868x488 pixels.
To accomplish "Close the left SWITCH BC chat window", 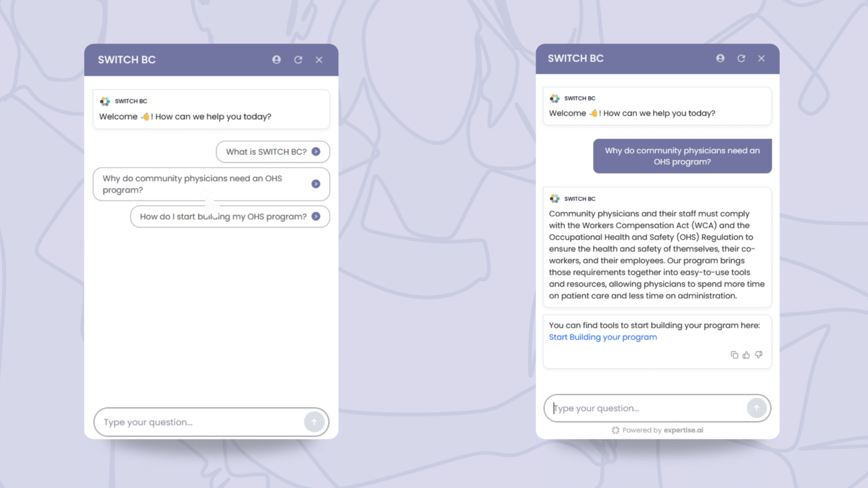I will click(319, 59).
